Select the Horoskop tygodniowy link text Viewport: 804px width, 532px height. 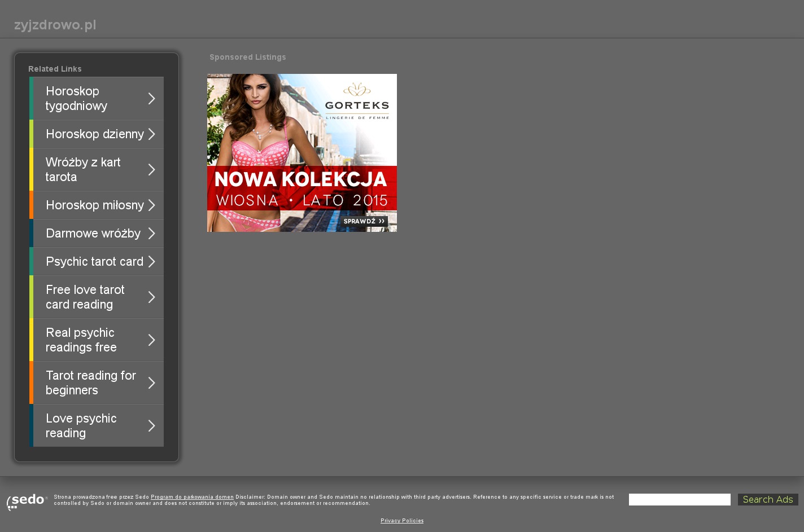coord(76,98)
